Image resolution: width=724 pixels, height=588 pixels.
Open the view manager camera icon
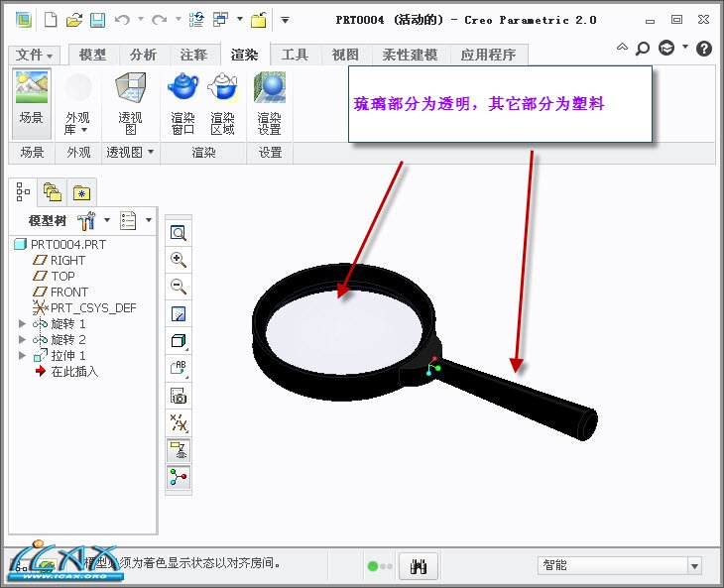[x=179, y=396]
